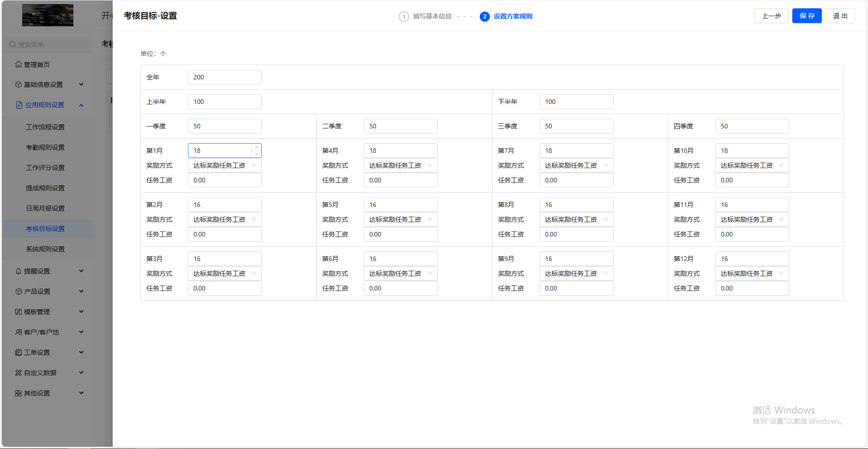Open 第4月 奖励方式 dropdown
This screenshot has height=449, width=868.
pyautogui.click(x=400, y=165)
